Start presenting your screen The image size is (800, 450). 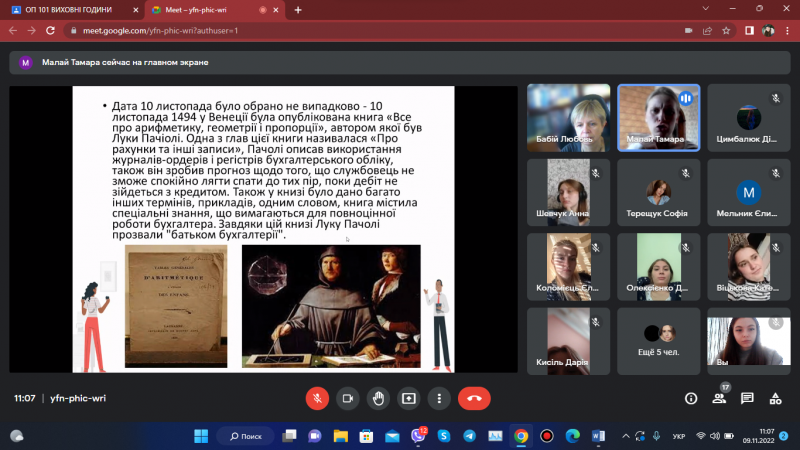(409, 398)
